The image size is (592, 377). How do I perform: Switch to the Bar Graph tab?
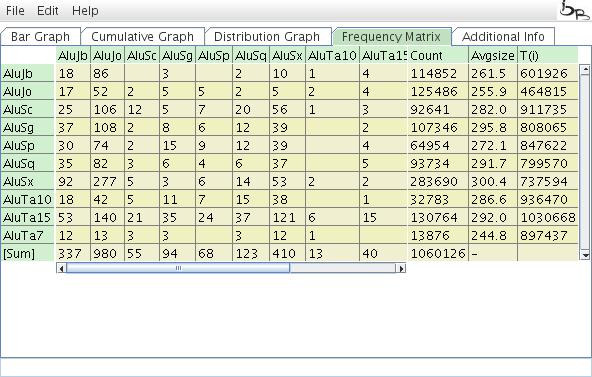point(40,37)
